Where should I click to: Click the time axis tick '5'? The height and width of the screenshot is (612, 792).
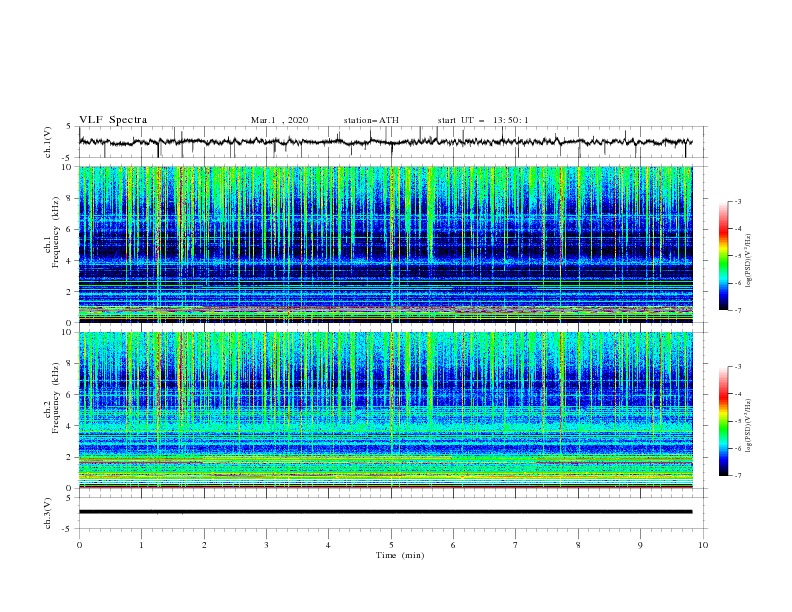(391, 545)
